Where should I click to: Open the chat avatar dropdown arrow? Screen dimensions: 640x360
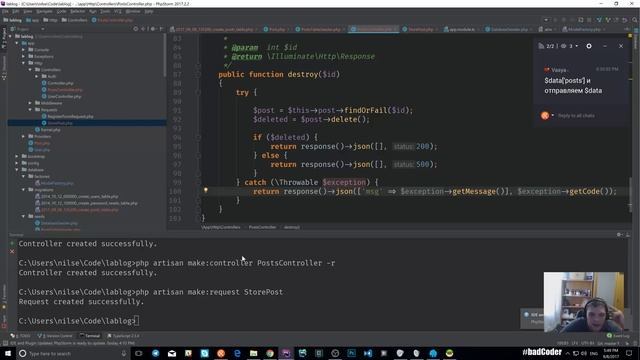coord(553,116)
